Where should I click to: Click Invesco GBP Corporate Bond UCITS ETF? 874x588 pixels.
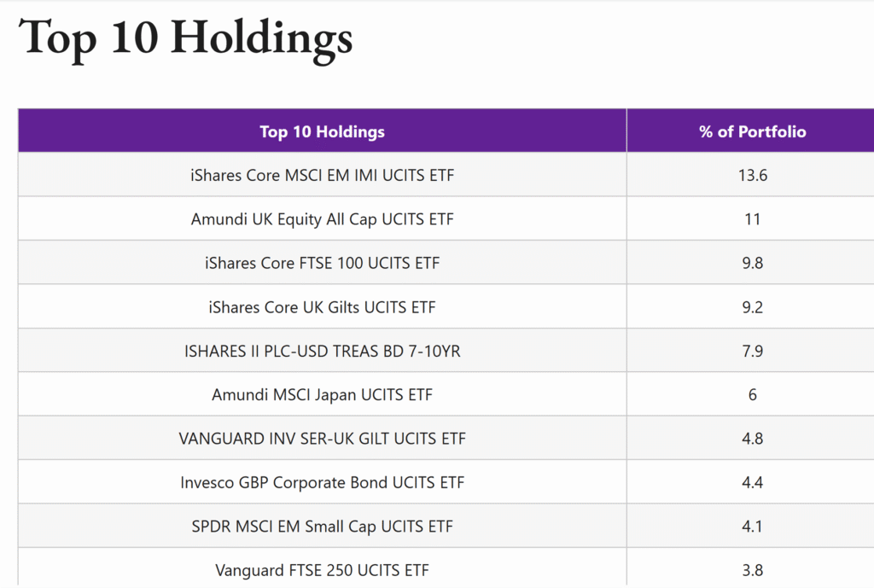(322, 483)
